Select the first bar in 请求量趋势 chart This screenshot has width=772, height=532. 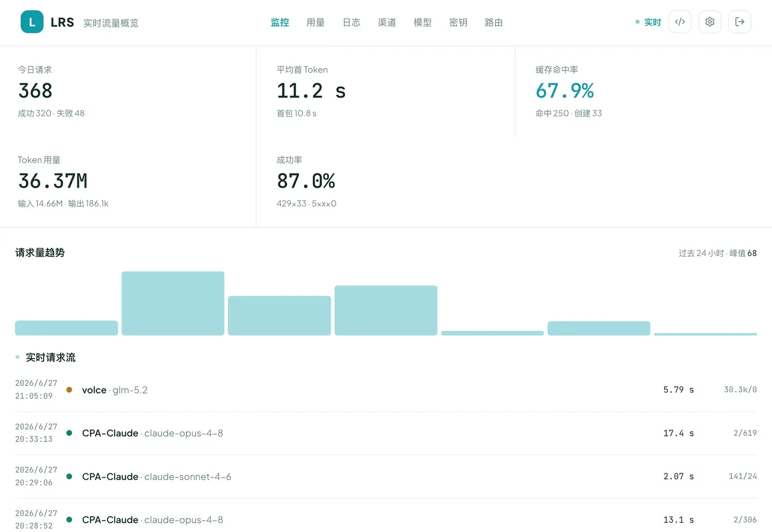(x=66, y=328)
